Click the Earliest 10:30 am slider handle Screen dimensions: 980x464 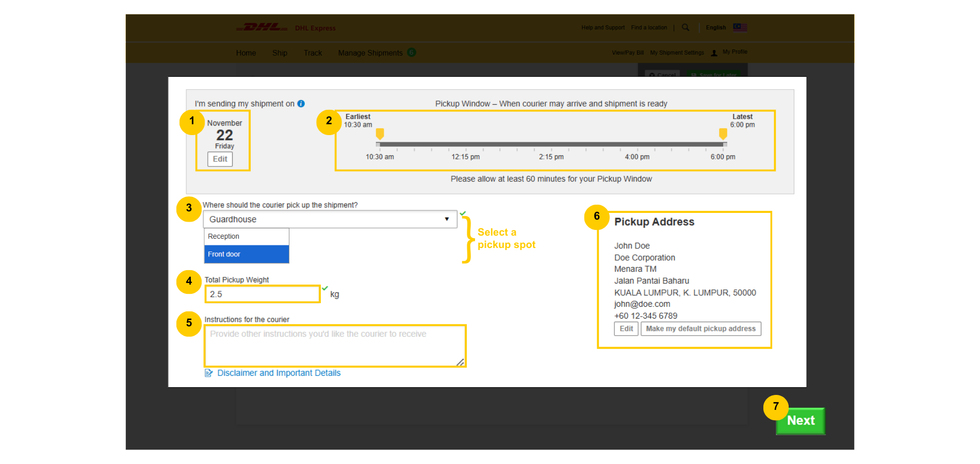(x=380, y=134)
